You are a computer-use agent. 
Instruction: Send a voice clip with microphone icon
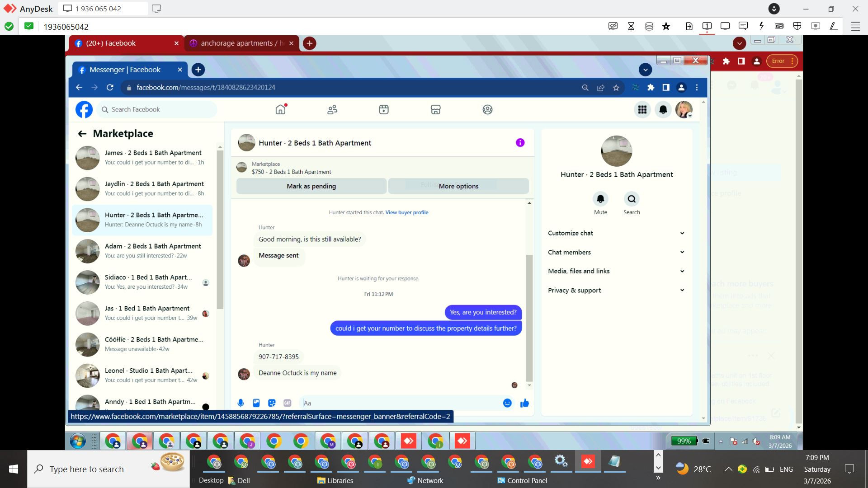241,403
